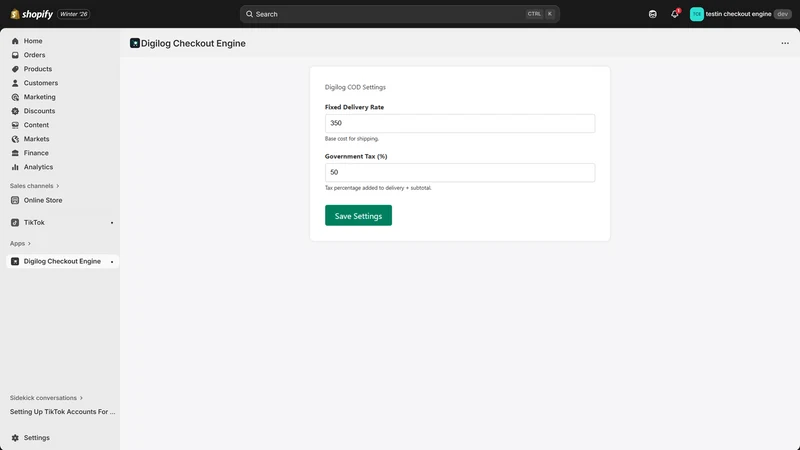The image size is (800, 450).
Task: Click the Content sidebar icon
Action: pos(15,125)
